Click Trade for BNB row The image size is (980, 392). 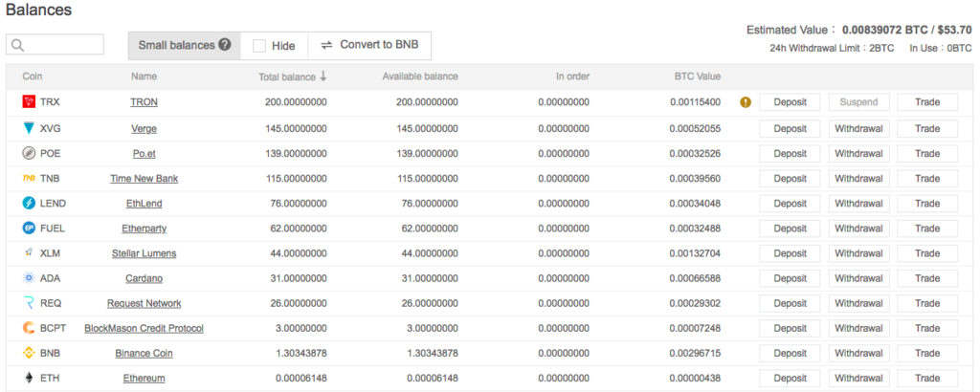927,354
